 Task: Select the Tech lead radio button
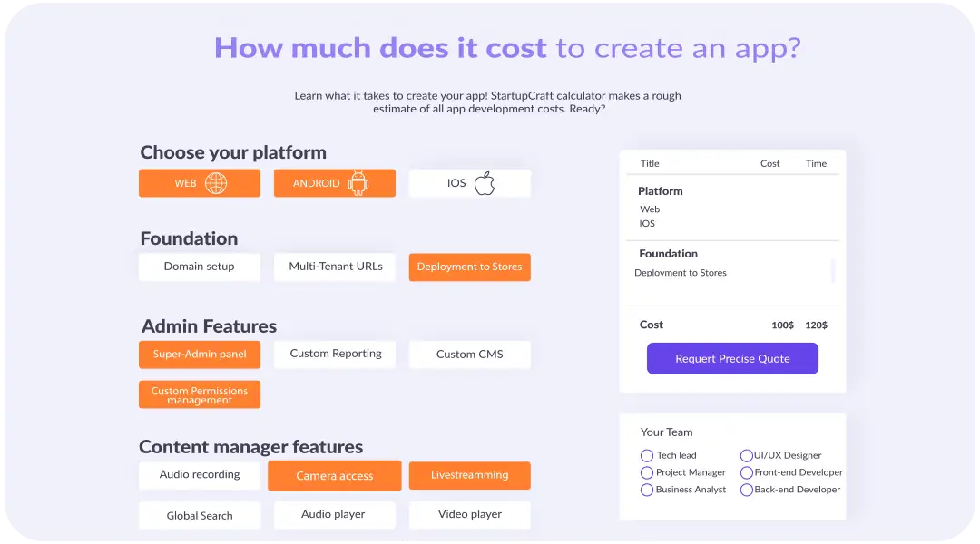pyautogui.click(x=647, y=456)
